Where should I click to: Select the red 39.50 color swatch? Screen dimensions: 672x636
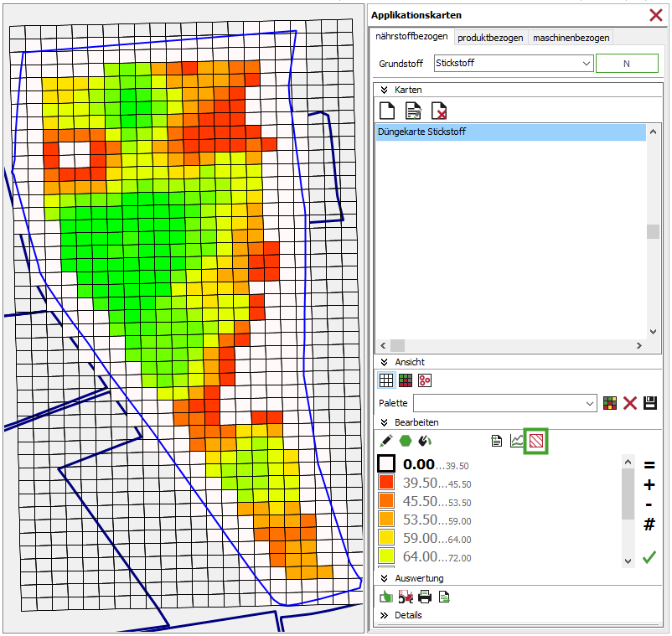(386, 483)
